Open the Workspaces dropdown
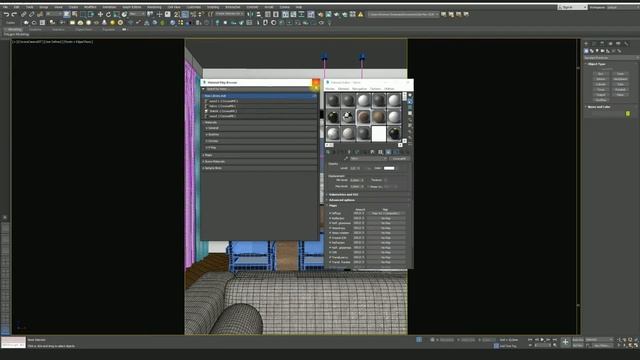 623,7
